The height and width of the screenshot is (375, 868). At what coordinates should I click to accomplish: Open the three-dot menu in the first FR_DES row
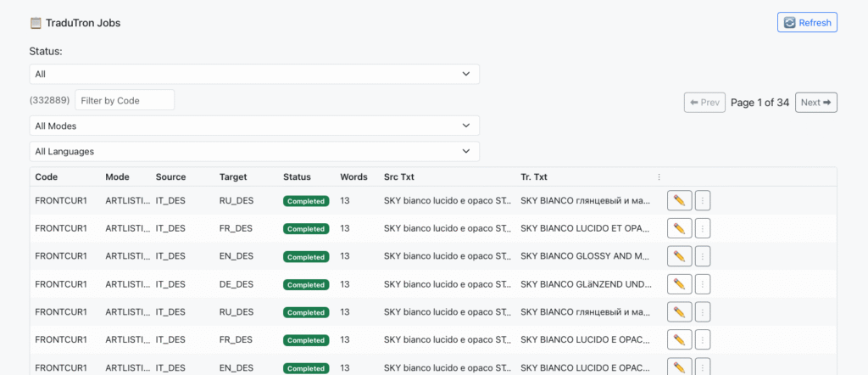tap(702, 228)
